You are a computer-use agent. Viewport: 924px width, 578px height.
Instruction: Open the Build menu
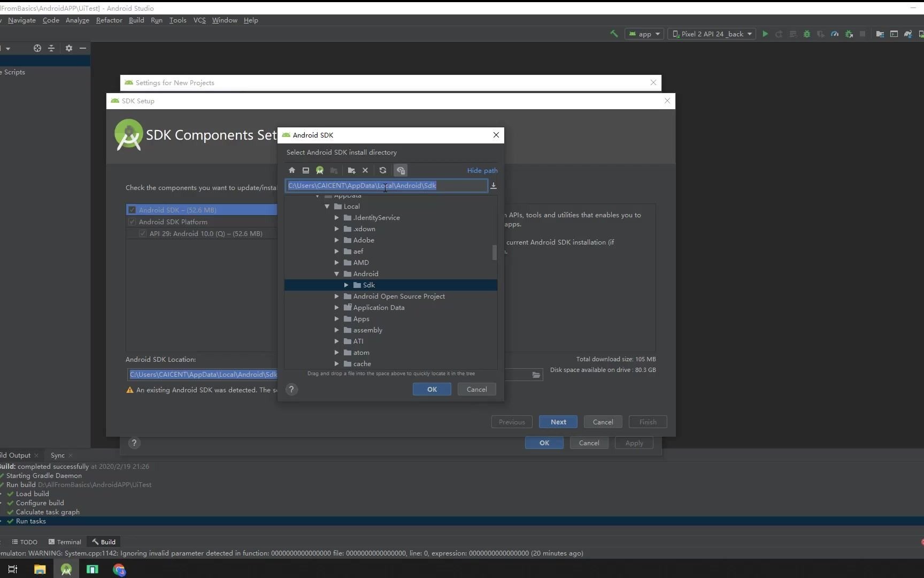(136, 20)
